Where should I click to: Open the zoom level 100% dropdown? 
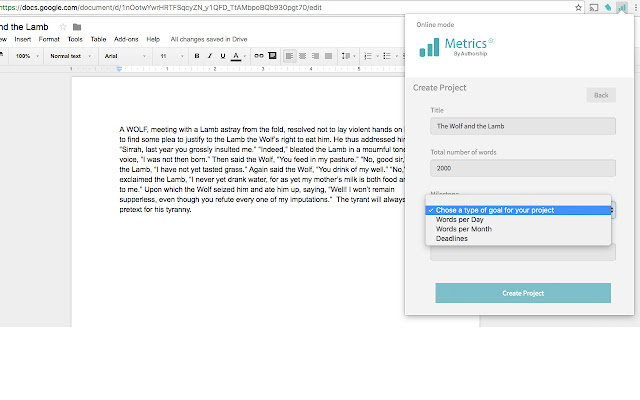pyautogui.click(x=27, y=56)
